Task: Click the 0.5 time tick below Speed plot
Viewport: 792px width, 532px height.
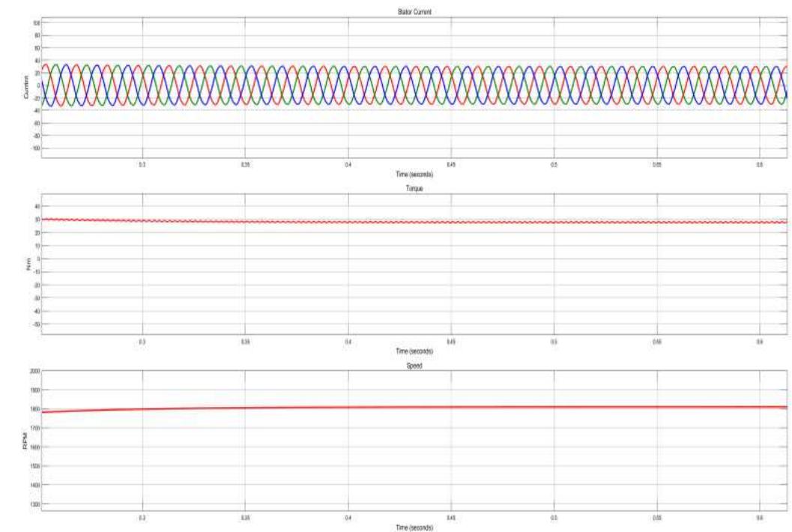Action: (x=554, y=519)
